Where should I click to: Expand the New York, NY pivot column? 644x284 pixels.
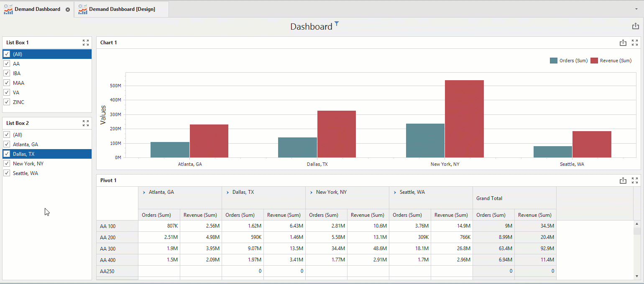(x=311, y=193)
